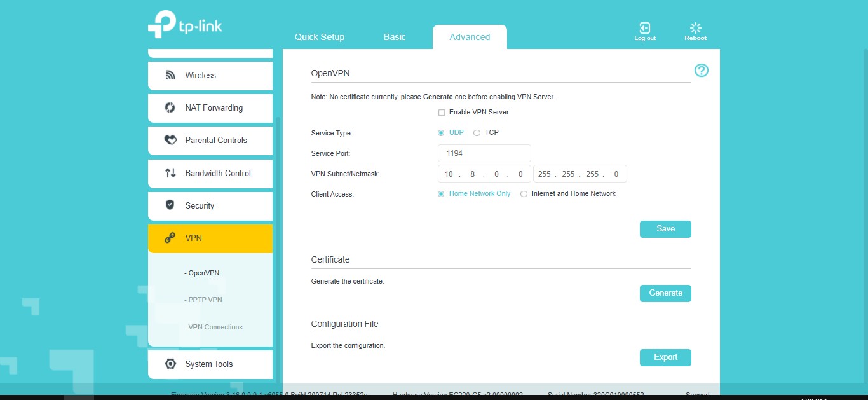
Task: Collapse the VPN sidebar section
Action: [210, 238]
